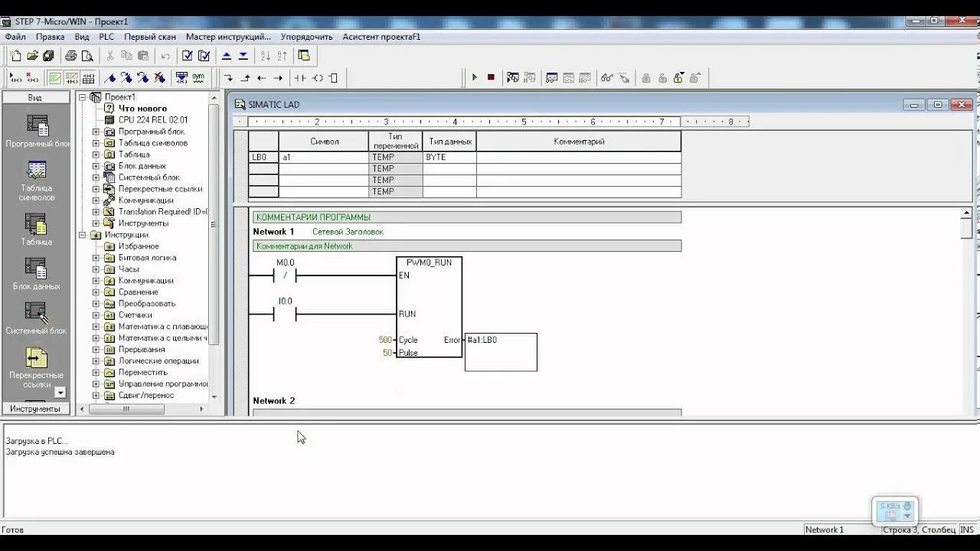The width and height of the screenshot is (980, 551).
Task: Click the Cycle value 500
Action: (x=385, y=340)
